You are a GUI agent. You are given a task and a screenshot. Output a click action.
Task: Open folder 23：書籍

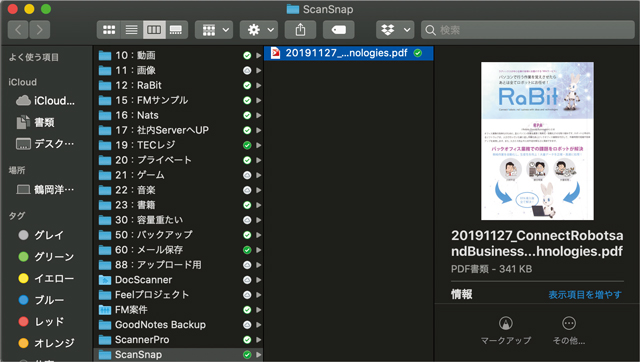[178, 205]
